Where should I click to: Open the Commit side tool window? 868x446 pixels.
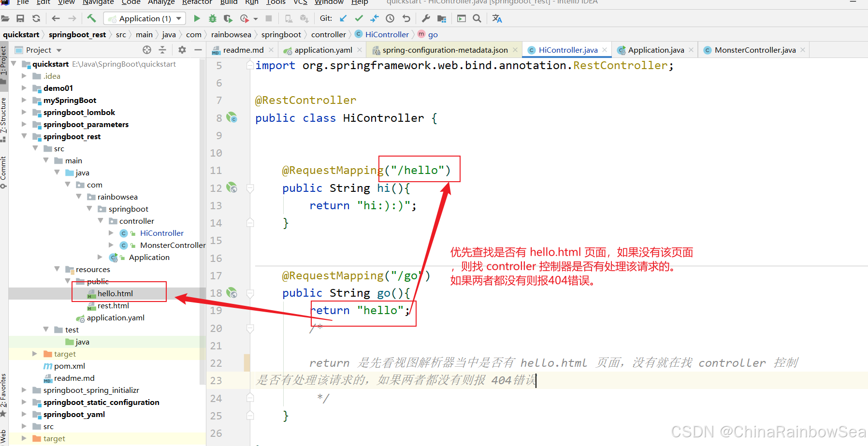point(3,173)
